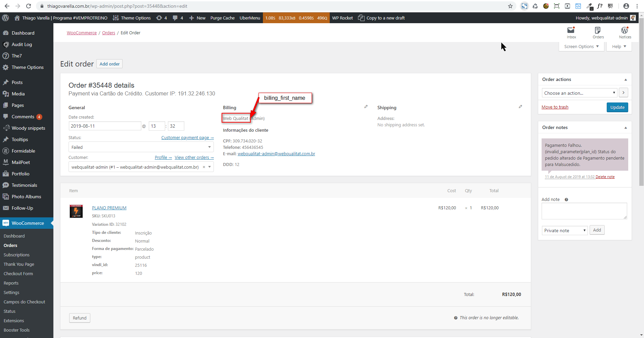Click the PLANO PREMIUM product thumbnail

pyautogui.click(x=76, y=211)
